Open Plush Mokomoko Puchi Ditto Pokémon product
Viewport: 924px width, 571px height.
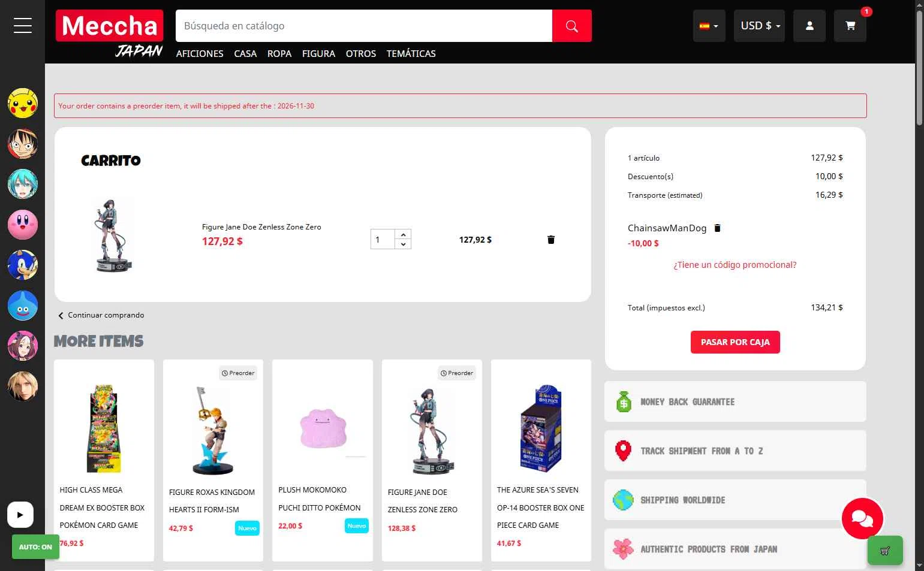pos(320,499)
